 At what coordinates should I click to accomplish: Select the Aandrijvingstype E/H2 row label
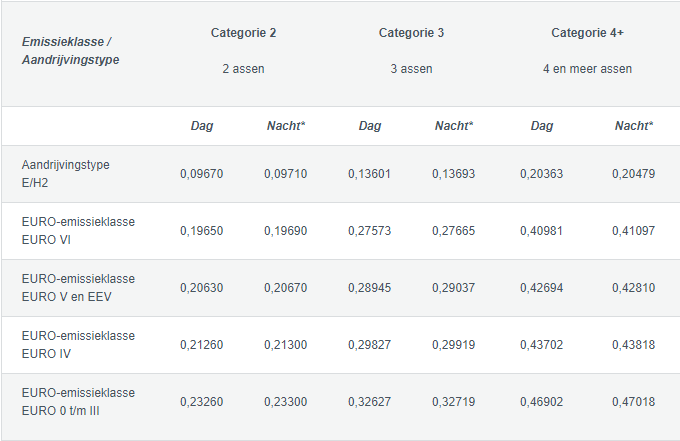point(65,173)
